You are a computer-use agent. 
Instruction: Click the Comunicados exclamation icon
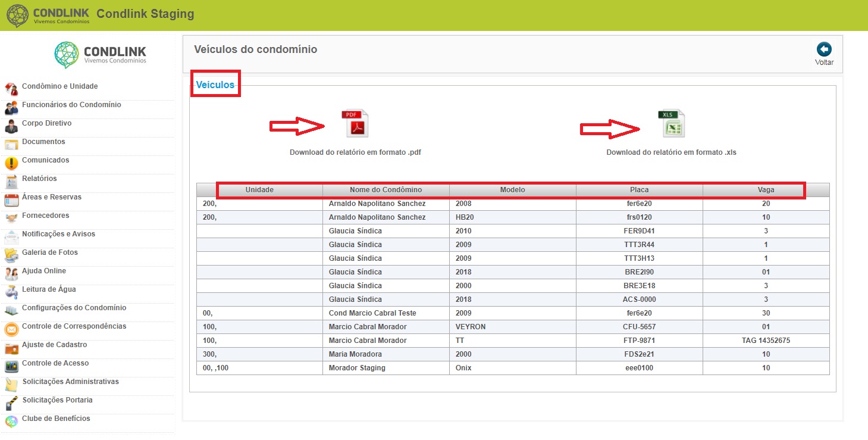(x=11, y=163)
